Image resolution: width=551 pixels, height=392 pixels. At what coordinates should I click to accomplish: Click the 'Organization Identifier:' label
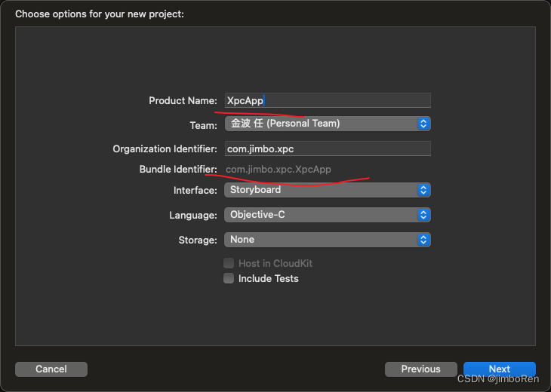tap(165, 149)
